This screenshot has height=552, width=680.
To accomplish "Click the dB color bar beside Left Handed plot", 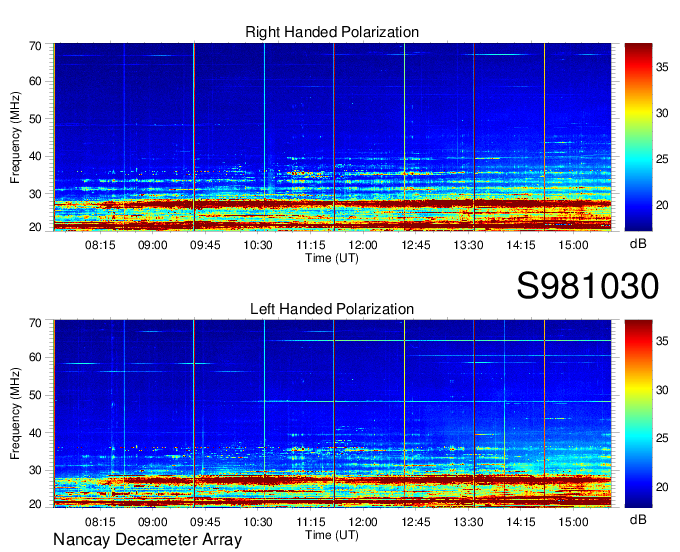I will 638,414.
